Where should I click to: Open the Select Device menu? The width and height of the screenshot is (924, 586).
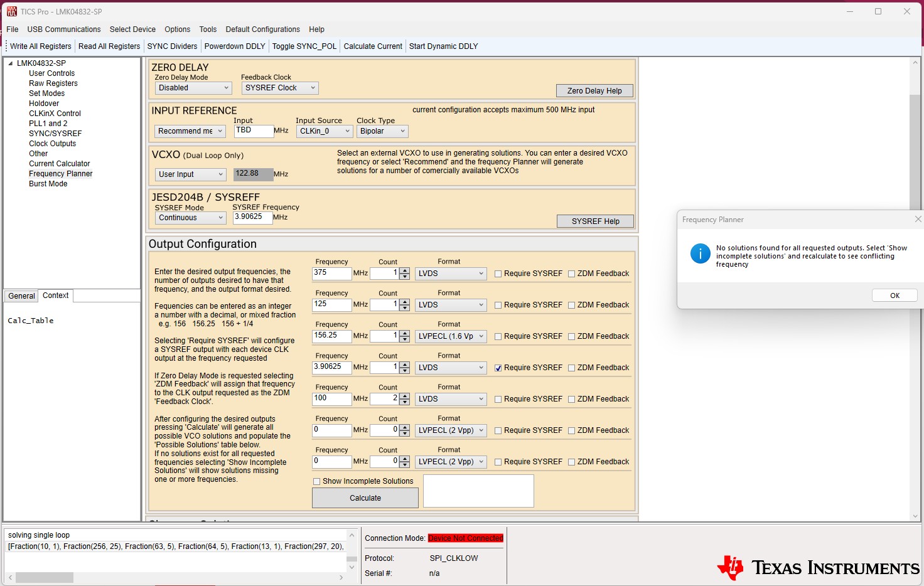pos(132,29)
